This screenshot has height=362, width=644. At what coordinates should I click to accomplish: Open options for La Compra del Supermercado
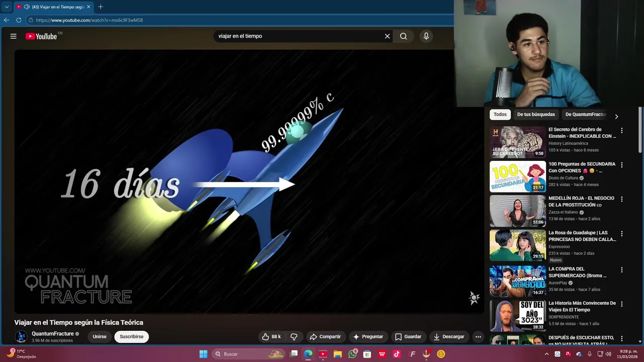tap(622, 269)
